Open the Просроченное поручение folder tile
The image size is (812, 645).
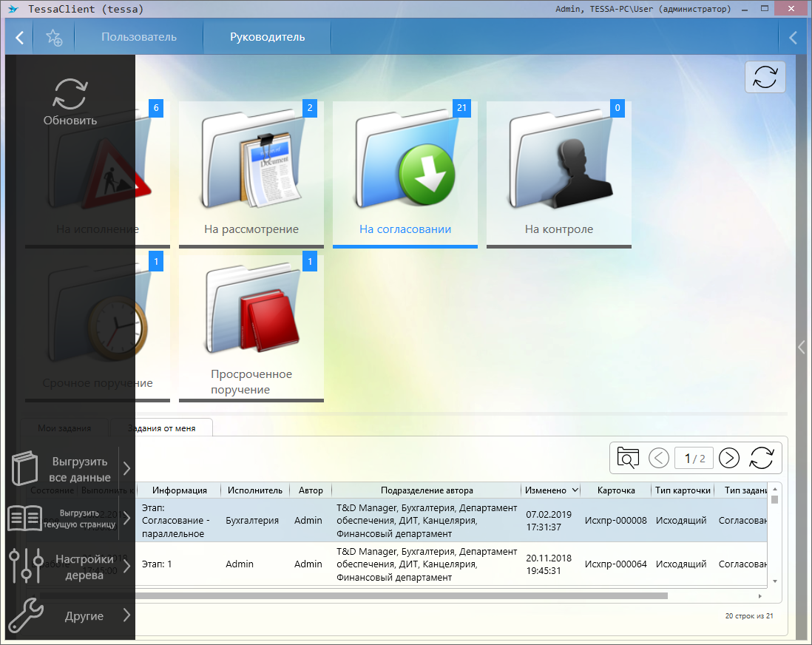[251, 328]
